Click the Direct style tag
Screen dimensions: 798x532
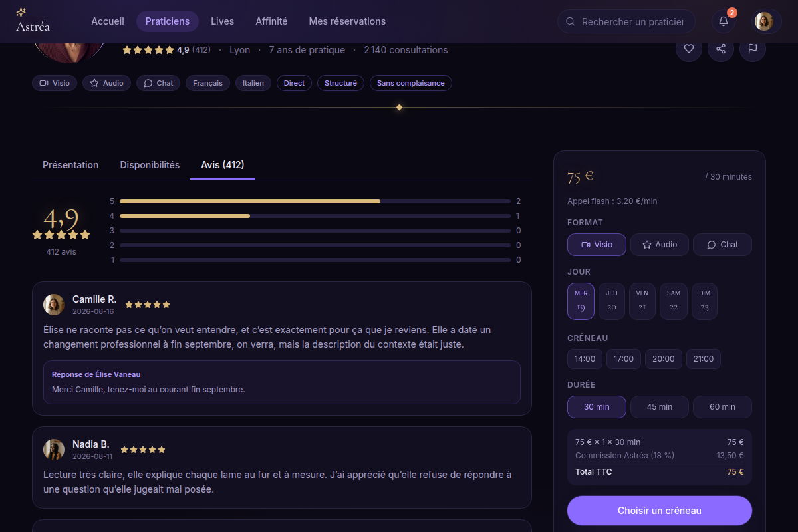(x=294, y=83)
